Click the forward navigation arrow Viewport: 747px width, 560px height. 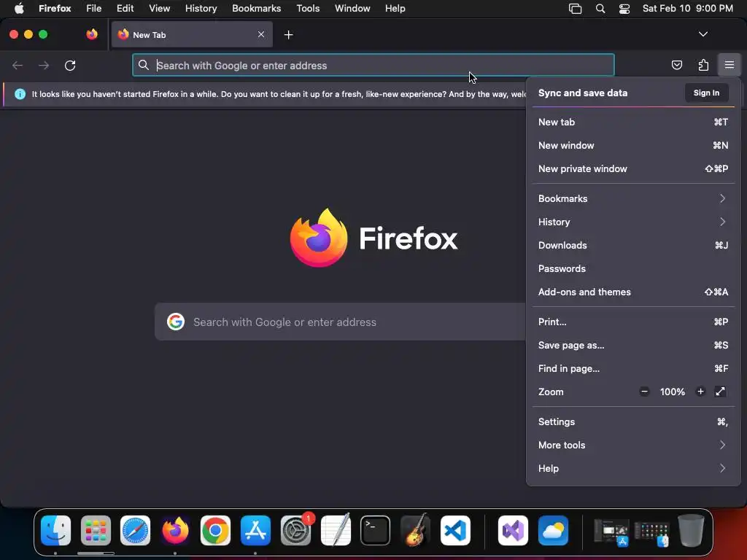click(44, 65)
